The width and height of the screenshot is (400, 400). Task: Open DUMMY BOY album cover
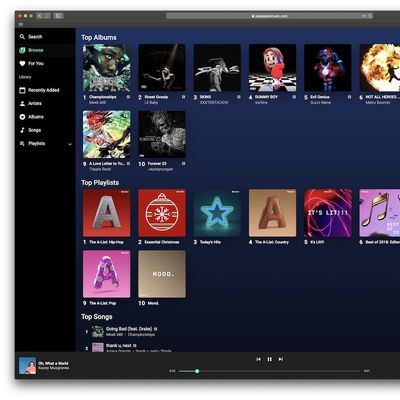[272, 68]
